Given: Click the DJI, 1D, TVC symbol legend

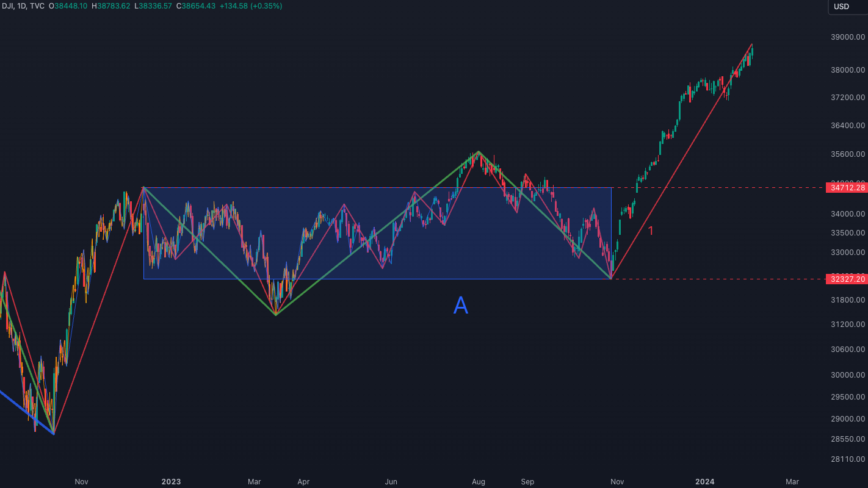Looking at the screenshot, I should coord(22,6).
